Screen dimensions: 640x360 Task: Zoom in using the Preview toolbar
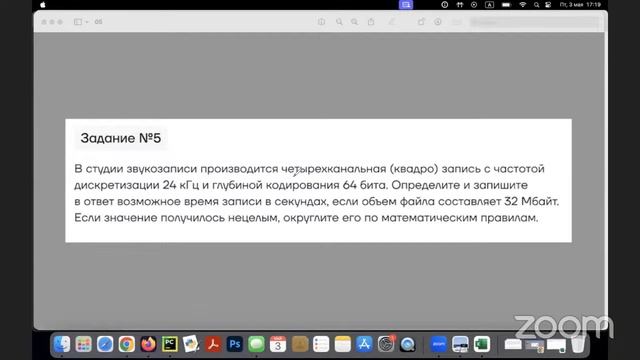(x=354, y=22)
